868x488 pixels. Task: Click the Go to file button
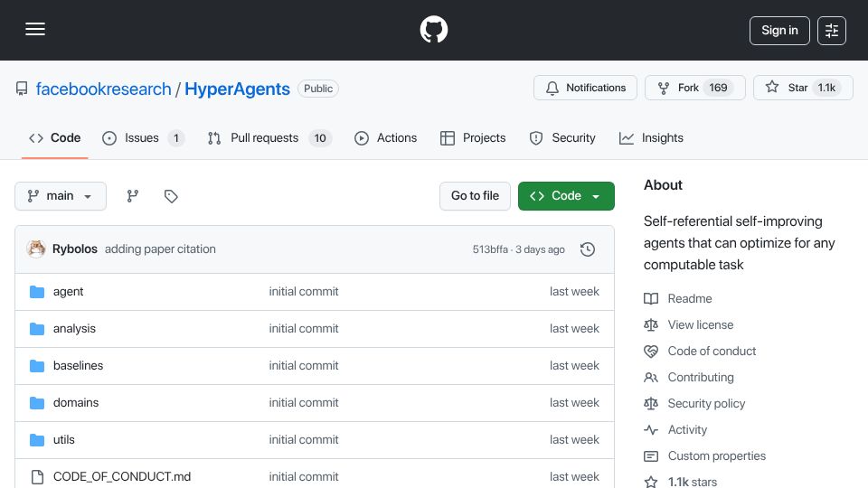click(x=475, y=196)
